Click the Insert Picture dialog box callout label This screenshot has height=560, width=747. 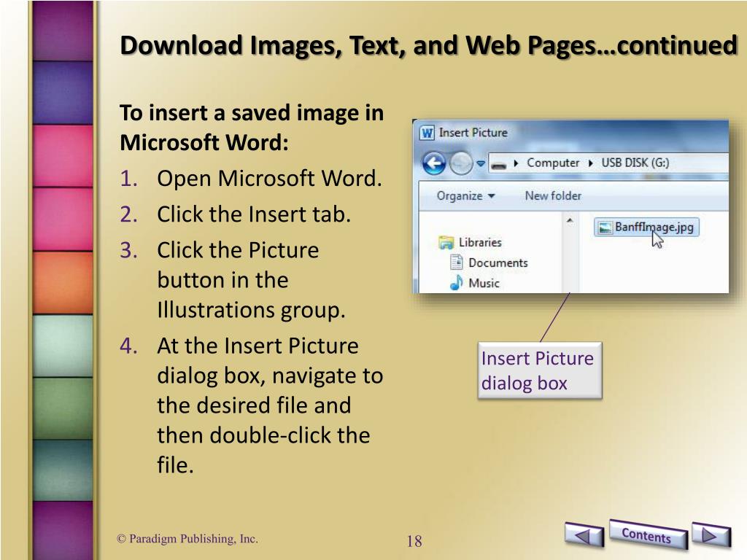coord(540,370)
